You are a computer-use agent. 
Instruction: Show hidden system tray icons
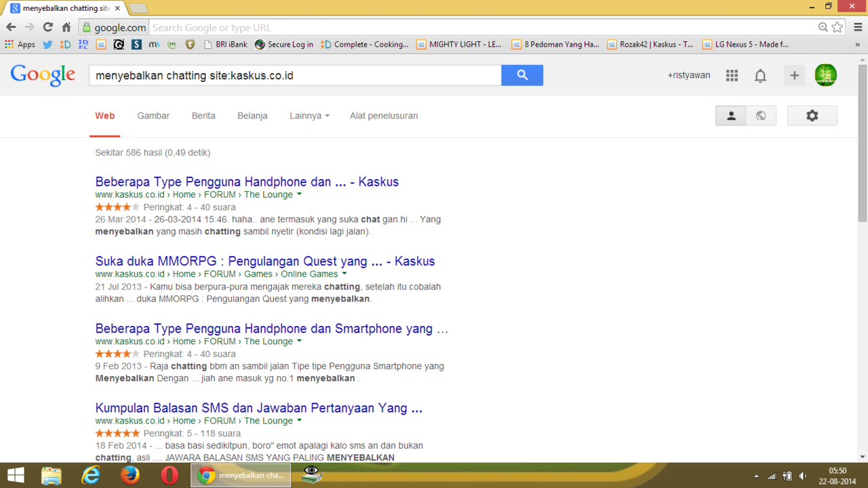click(756, 476)
